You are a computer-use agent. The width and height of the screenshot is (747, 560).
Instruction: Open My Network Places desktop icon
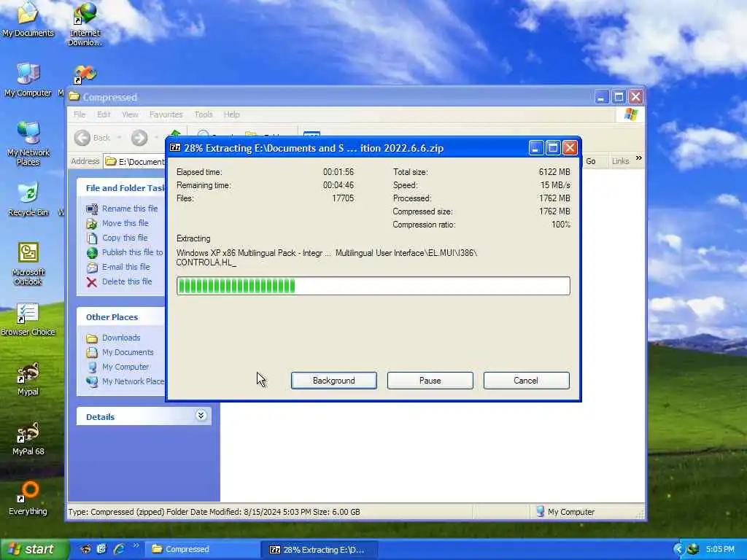point(28,143)
